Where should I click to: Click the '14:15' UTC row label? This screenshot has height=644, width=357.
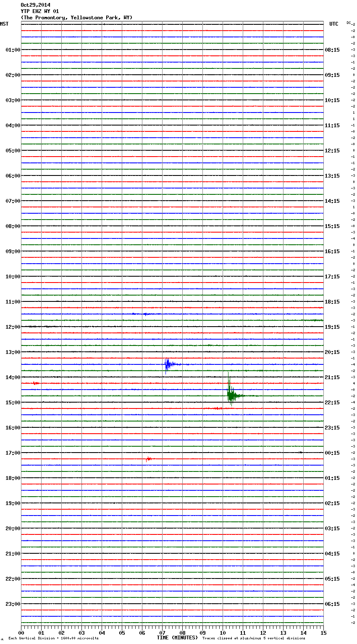click(332, 201)
